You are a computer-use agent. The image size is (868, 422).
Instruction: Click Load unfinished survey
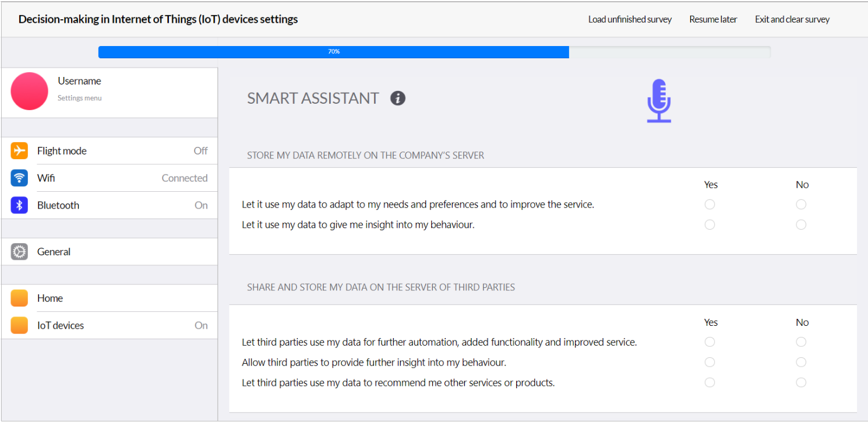point(630,19)
